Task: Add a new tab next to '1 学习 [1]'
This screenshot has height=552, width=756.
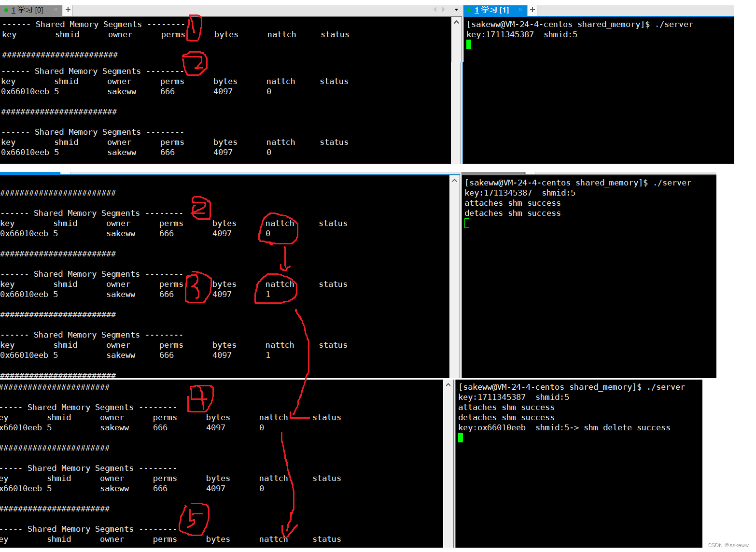Action: click(x=532, y=10)
